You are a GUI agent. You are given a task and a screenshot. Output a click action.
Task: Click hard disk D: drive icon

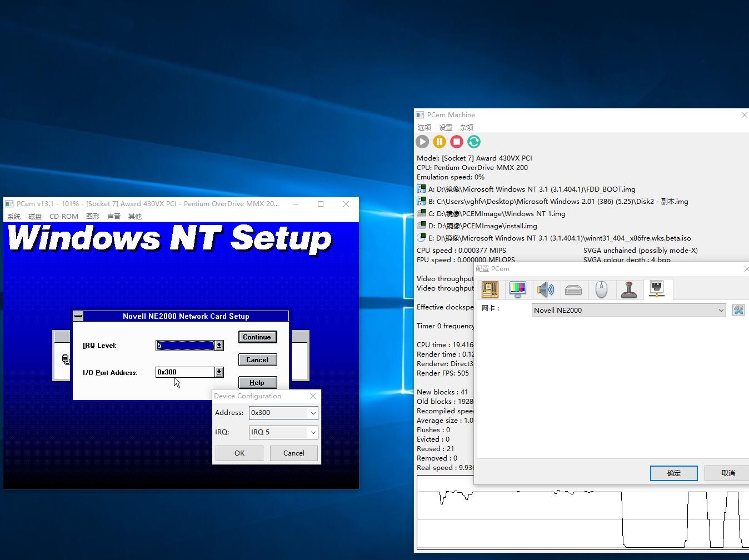tap(421, 226)
